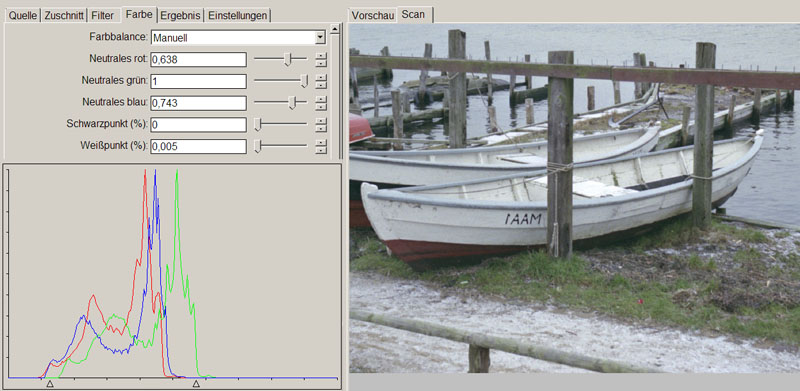This screenshot has height=391, width=800.
Task: Open the Einstellungen tab
Action: click(237, 15)
